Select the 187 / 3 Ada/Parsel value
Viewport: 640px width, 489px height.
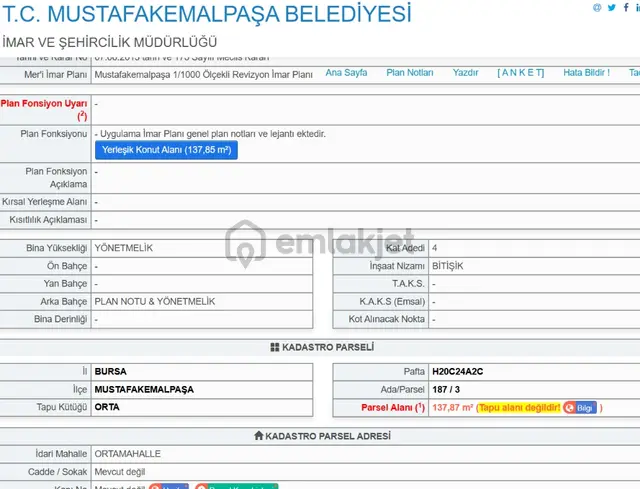click(x=446, y=389)
